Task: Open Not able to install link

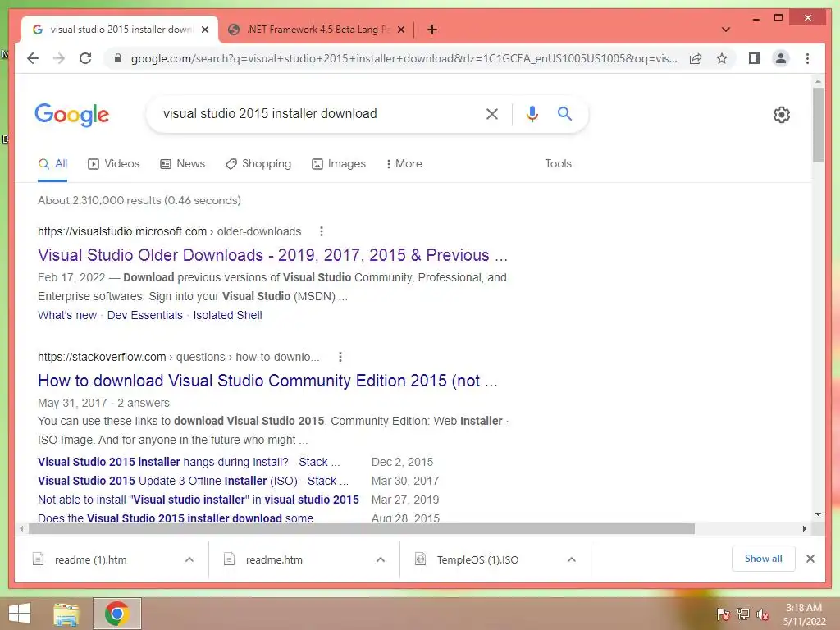Action: point(199,500)
